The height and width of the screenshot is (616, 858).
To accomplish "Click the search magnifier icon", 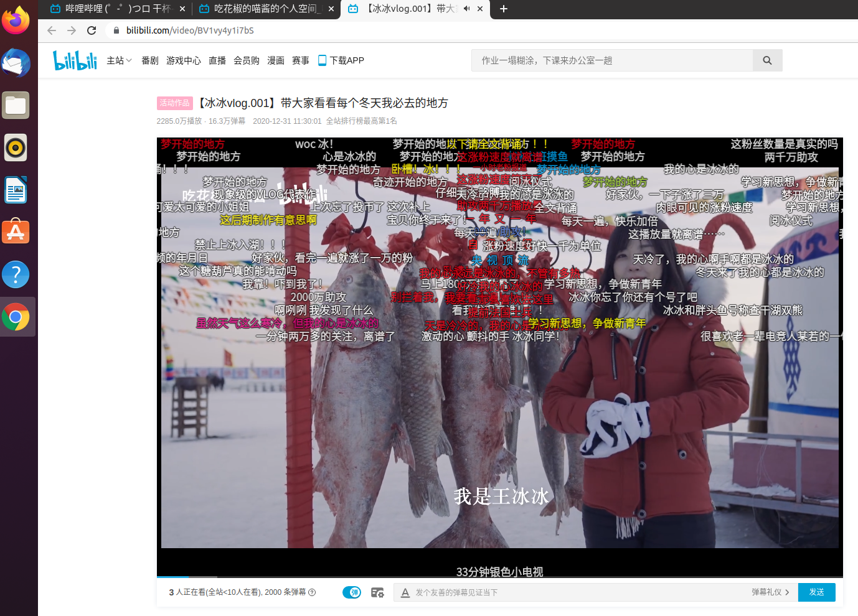I will click(767, 60).
